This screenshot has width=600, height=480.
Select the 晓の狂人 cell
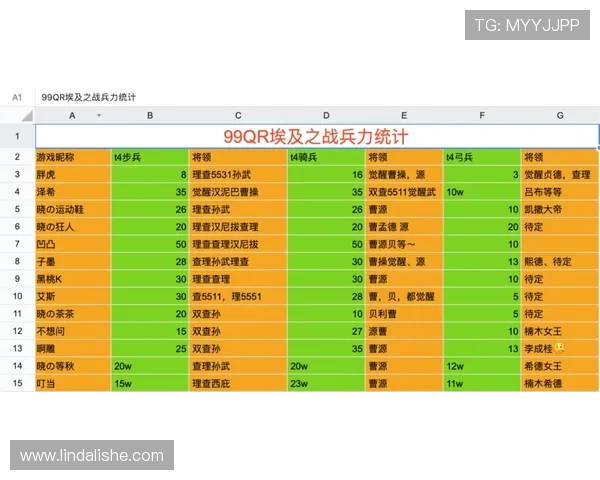point(73,227)
